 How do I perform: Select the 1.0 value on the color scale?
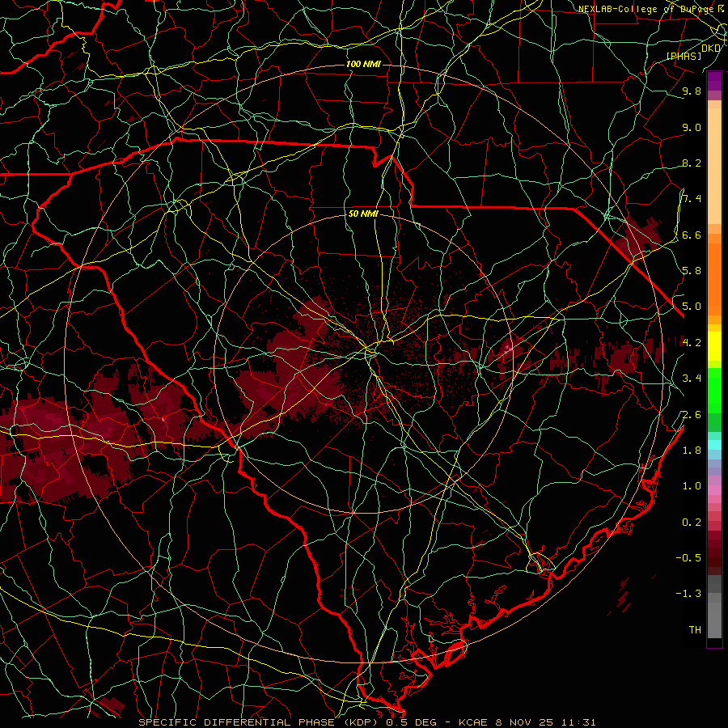692,486
